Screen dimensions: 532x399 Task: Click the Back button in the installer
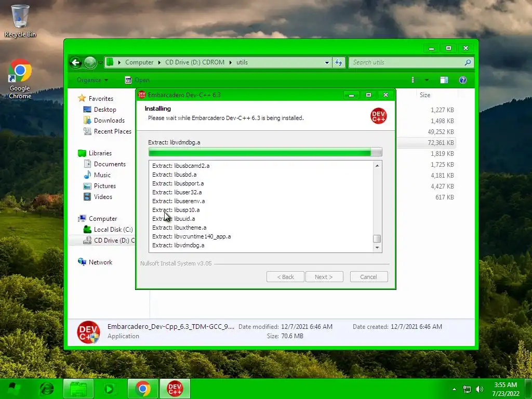point(285,277)
